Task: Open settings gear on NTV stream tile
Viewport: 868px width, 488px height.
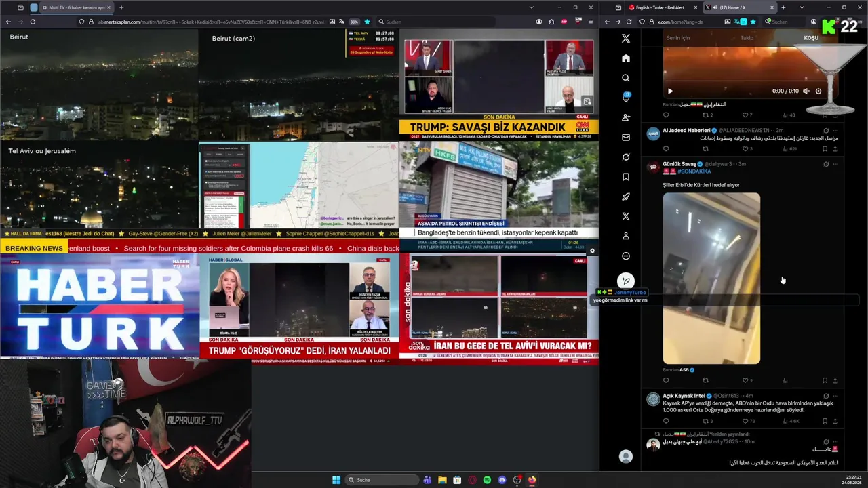Action: 592,251
